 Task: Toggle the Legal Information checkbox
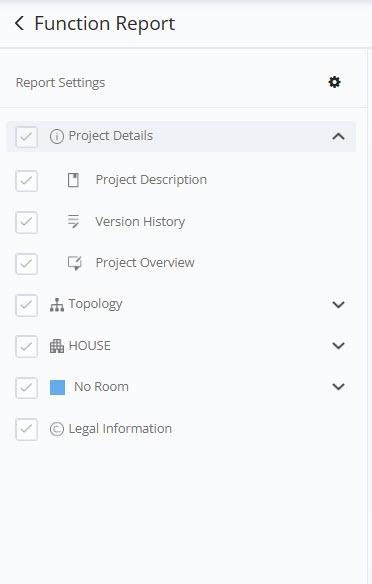coord(26,429)
